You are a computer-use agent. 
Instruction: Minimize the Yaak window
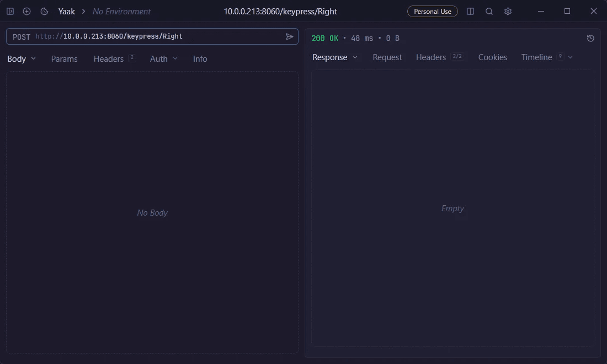coord(541,11)
